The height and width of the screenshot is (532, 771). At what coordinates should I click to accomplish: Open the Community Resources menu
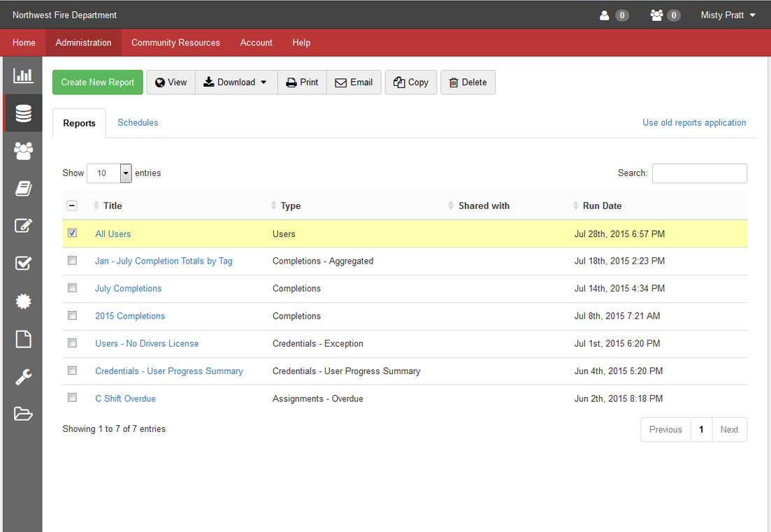(175, 43)
